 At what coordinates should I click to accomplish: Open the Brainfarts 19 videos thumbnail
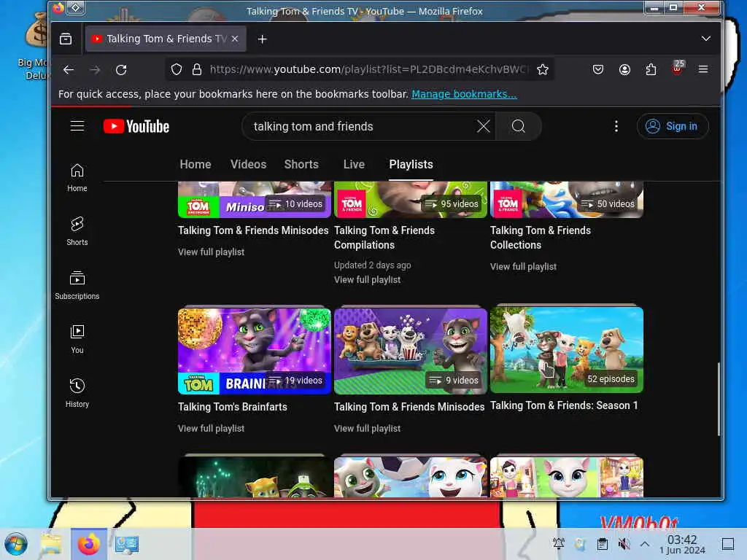pyautogui.click(x=255, y=351)
